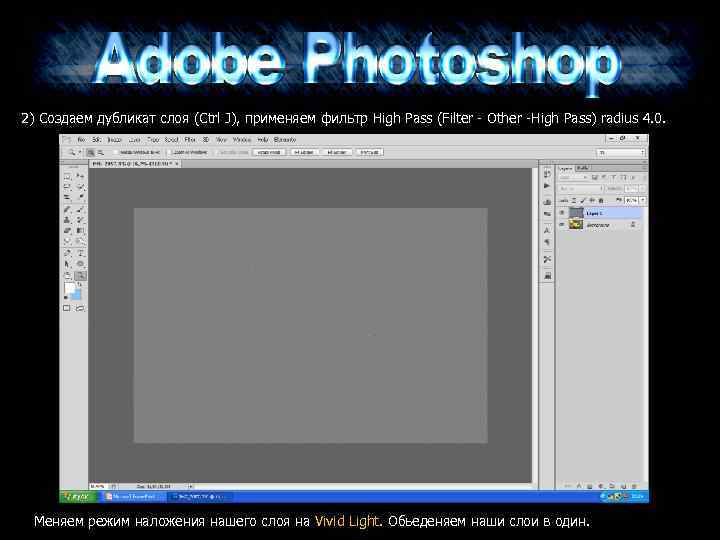Open the Window menu

242,140
